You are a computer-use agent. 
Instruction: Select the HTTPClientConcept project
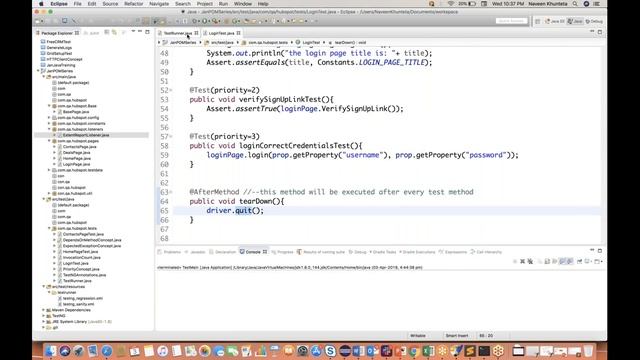point(64,59)
